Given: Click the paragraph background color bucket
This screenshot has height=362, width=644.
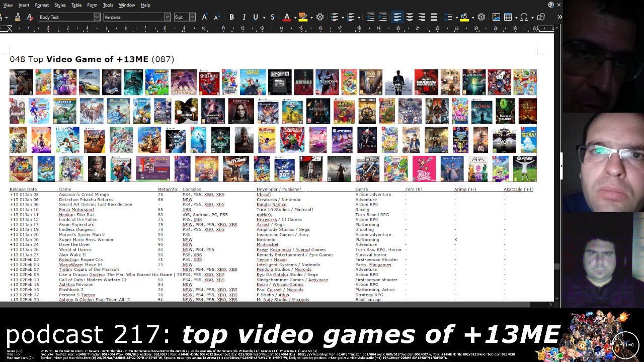Looking at the screenshot, I should point(464,17).
